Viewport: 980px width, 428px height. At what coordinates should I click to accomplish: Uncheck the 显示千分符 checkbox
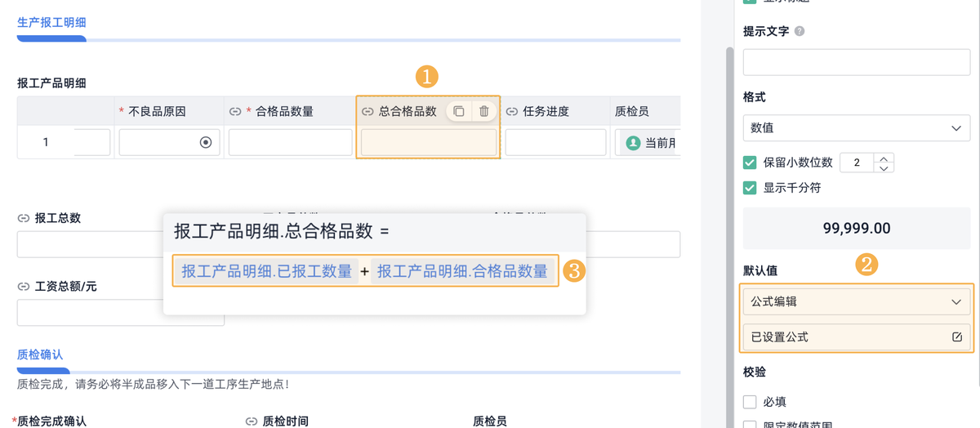click(750, 187)
